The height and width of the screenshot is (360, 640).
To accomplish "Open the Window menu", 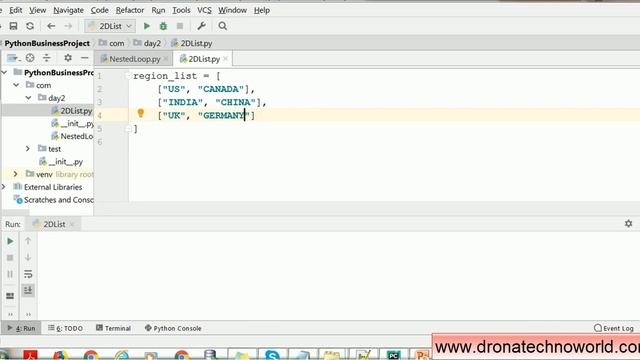I will pyautogui.click(x=232, y=10).
